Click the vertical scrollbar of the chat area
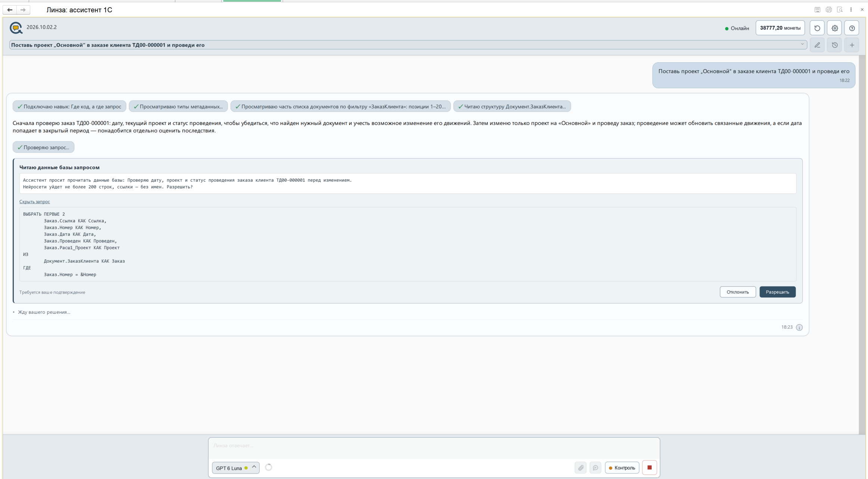 click(862, 245)
